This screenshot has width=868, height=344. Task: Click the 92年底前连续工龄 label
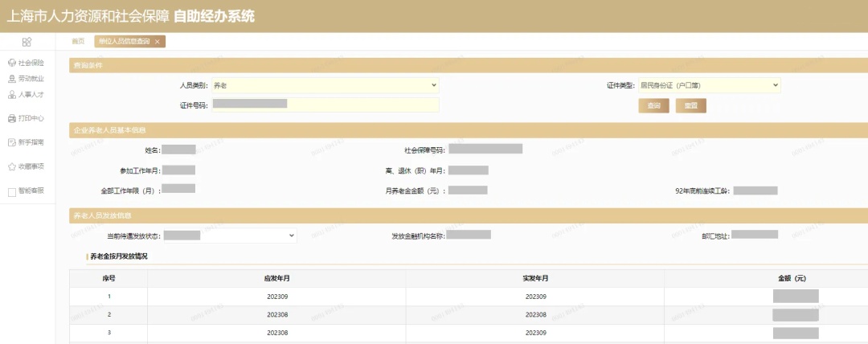click(x=702, y=191)
